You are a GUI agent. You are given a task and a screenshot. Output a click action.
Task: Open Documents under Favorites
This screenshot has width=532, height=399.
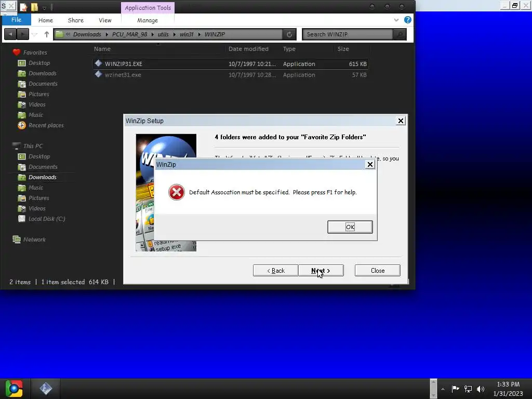(43, 84)
